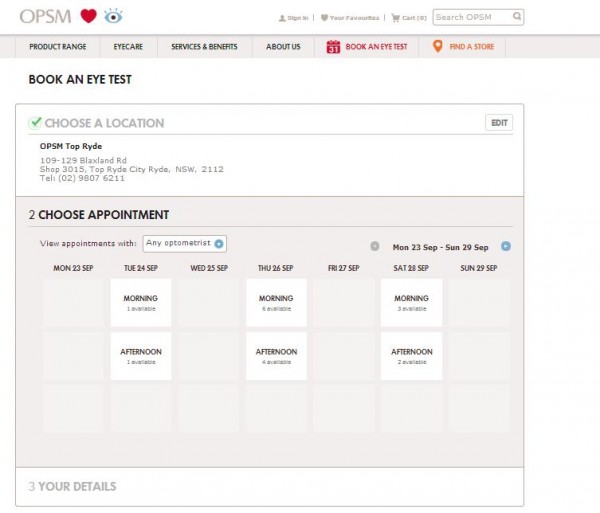Click Edit button for location
The height and width of the screenshot is (513, 600).
pyautogui.click(x=499, y=123)
